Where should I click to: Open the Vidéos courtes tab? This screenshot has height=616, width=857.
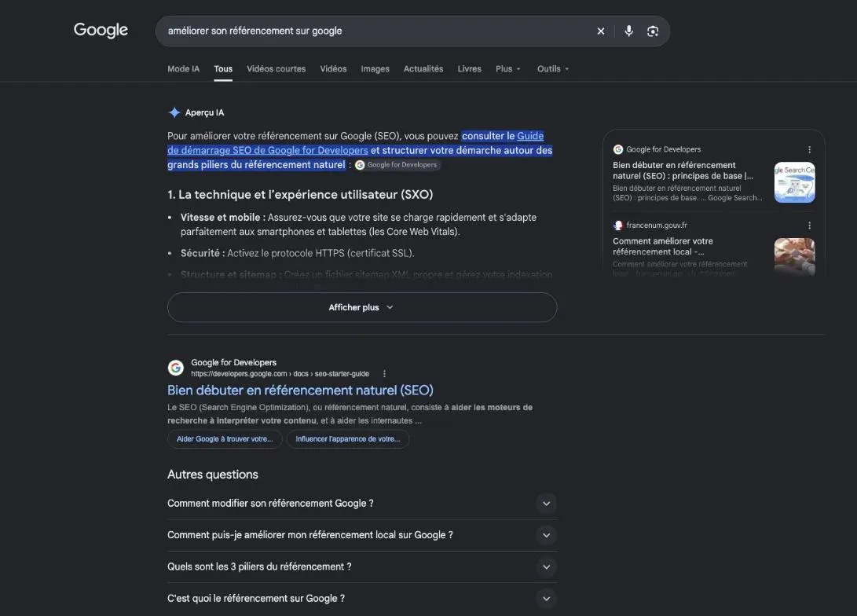click(276, 69)
